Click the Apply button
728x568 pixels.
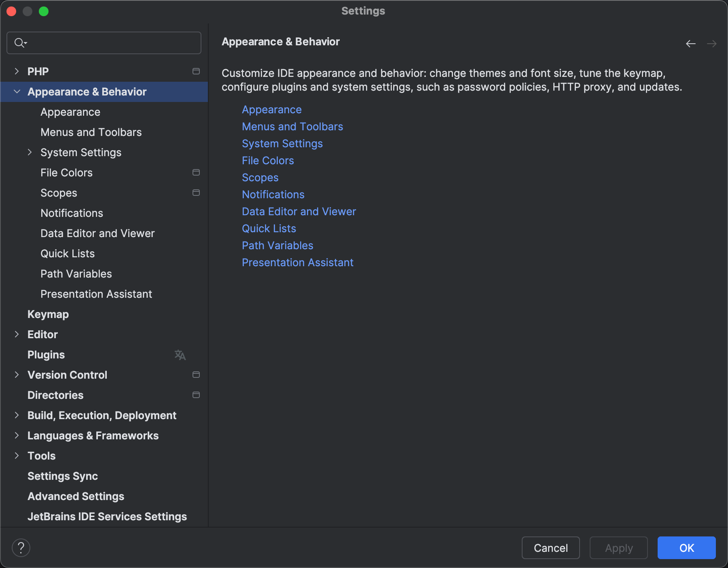click(x=618, y=548)
